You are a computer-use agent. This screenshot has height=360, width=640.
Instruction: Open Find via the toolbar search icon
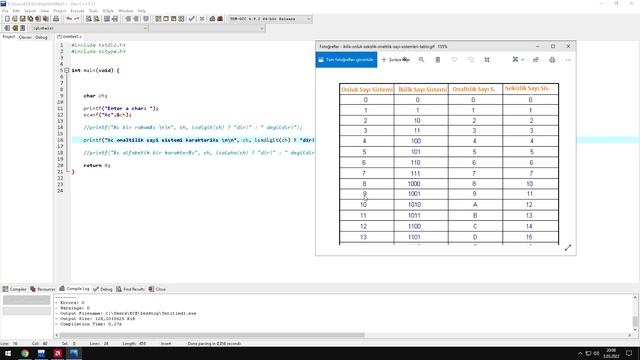89,19
